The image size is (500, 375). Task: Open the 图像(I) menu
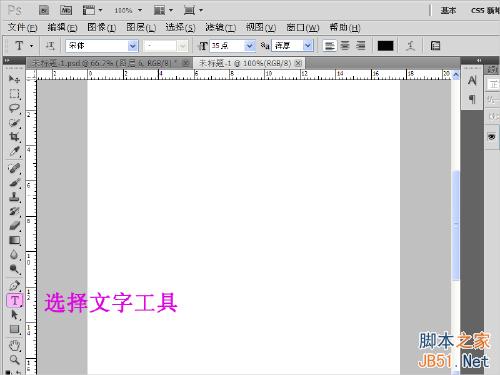pyautogui.click(x=102, y=27)
